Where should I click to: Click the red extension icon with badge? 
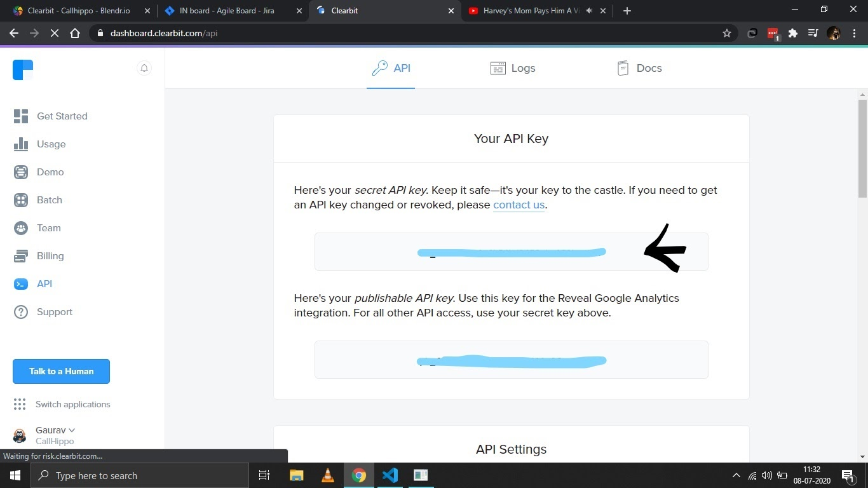pyautogui.click(x=773, y=34)
